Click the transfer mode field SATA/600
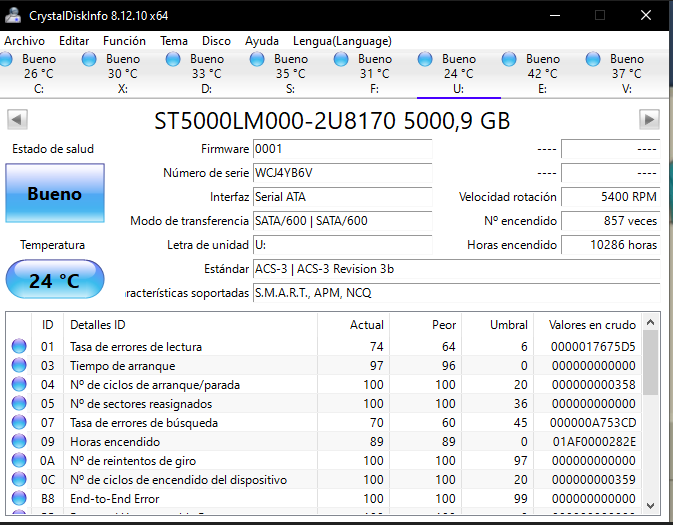Viewport: 673px width, 525px height. [x=343, y=221]
